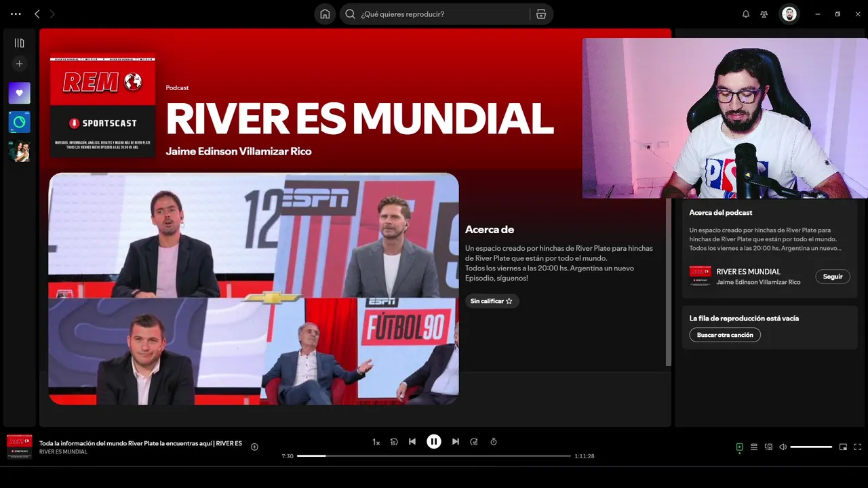The height and width of the screenshot is (488, 868).
Task: Open the Browse icon in the search bar
Action: (540, 14)
